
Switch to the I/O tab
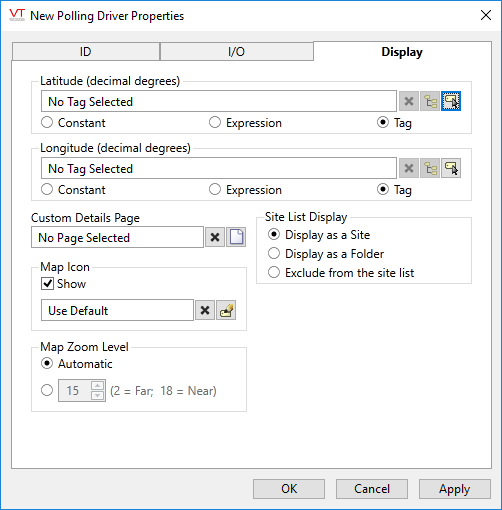tap(236, 52)
